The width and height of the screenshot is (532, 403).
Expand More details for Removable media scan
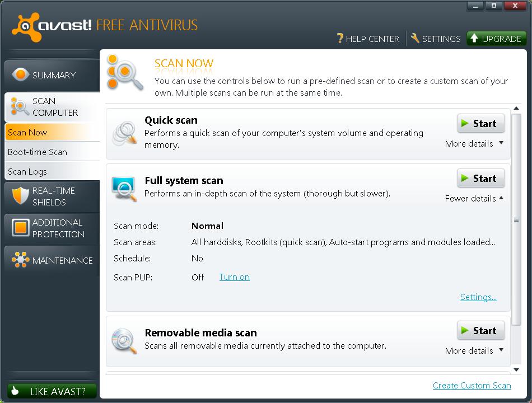(x=474, y=351)
